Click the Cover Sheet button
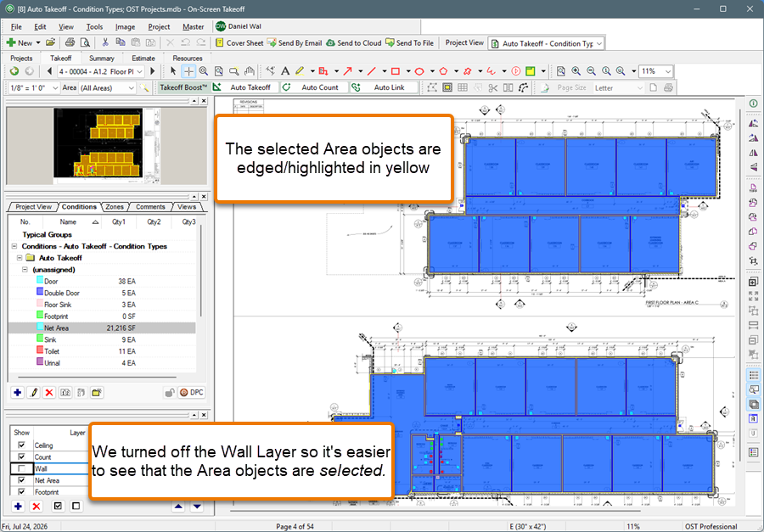Screen dimensions: 764x532 pos(239,43)
